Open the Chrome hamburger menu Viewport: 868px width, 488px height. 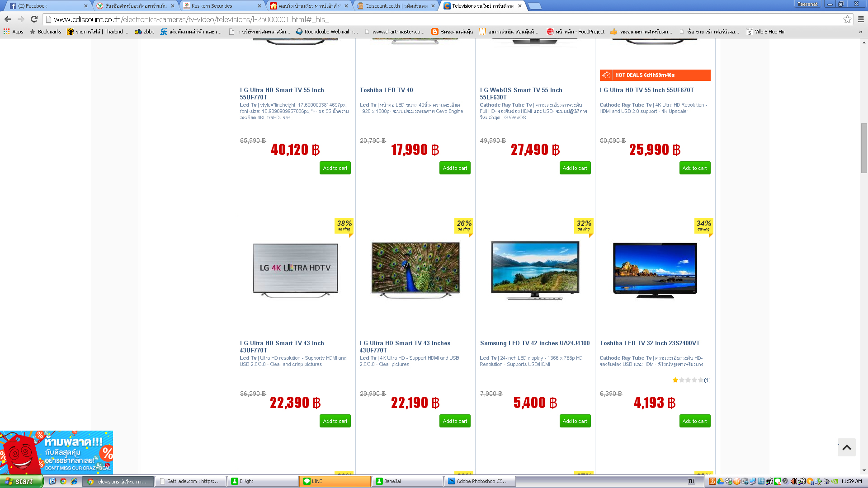click(861, 19)
